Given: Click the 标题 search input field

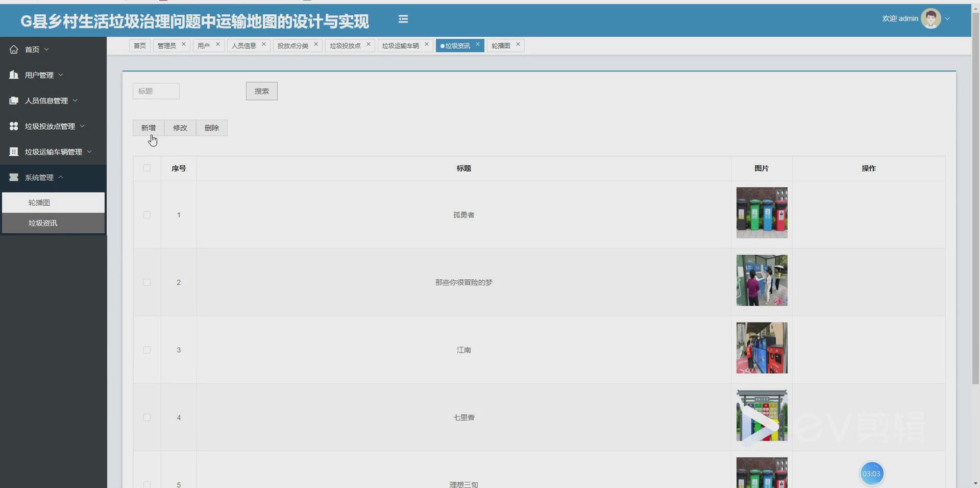Looking at the screenshot, I should [x=156, y=91].
